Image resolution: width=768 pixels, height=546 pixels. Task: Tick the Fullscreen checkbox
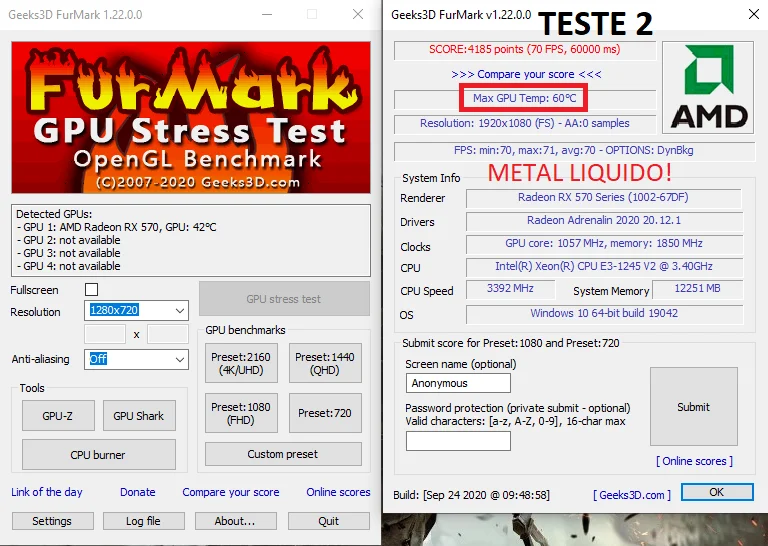[x=91, y=289]
